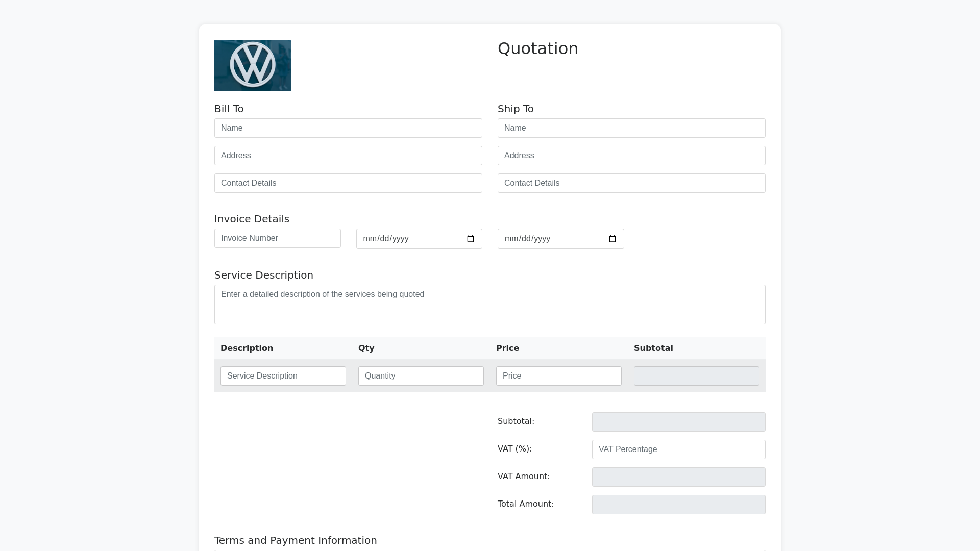Focus the Bill To Address field
This screenshot has width=980, height=551.
348,156
